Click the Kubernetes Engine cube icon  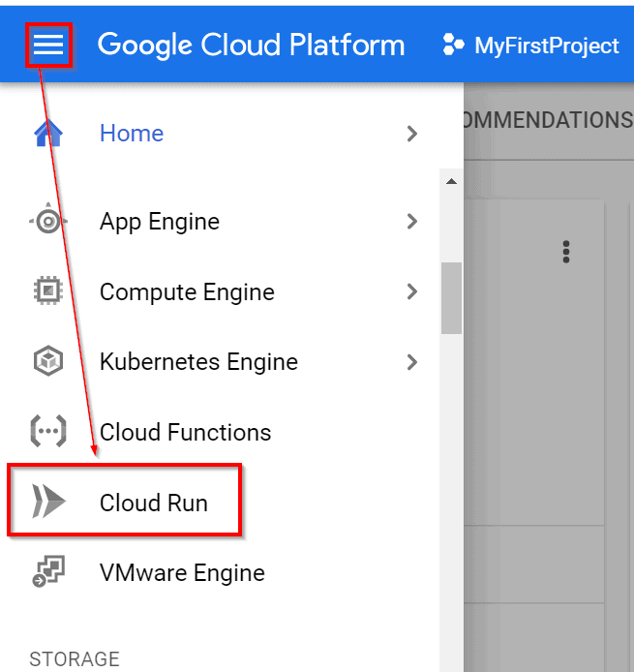47,362
